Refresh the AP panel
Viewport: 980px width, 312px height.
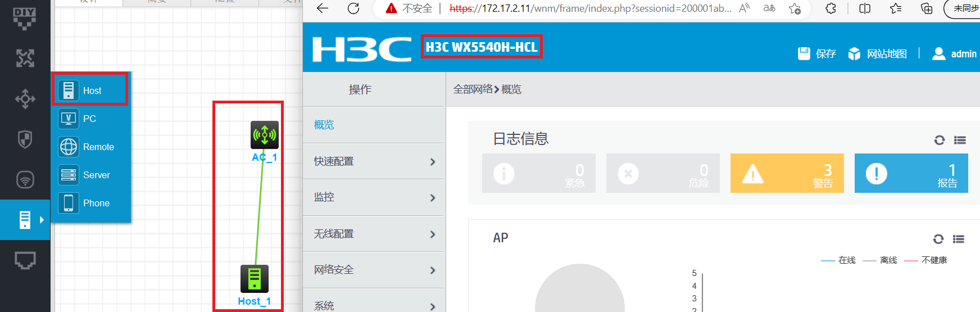pos(938,239)
